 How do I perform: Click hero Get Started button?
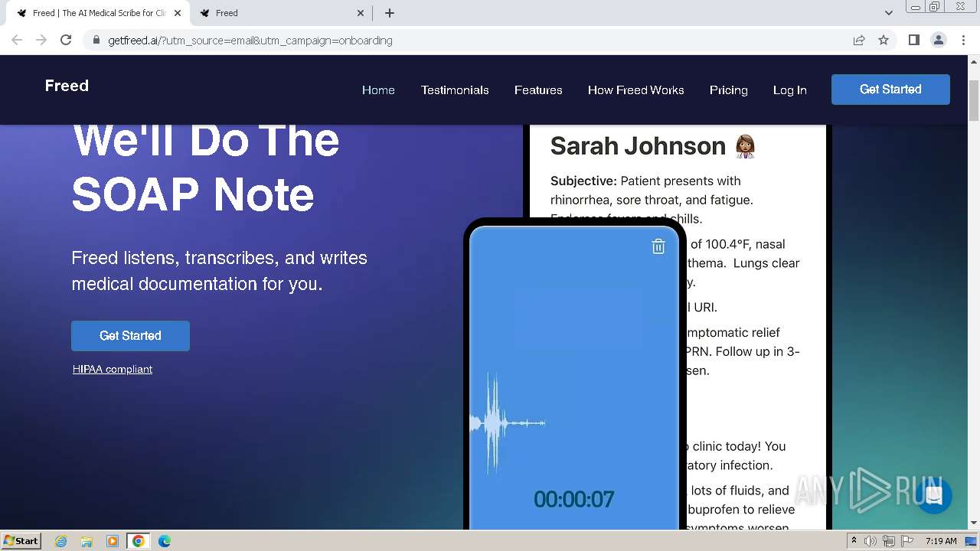(130, 336)
